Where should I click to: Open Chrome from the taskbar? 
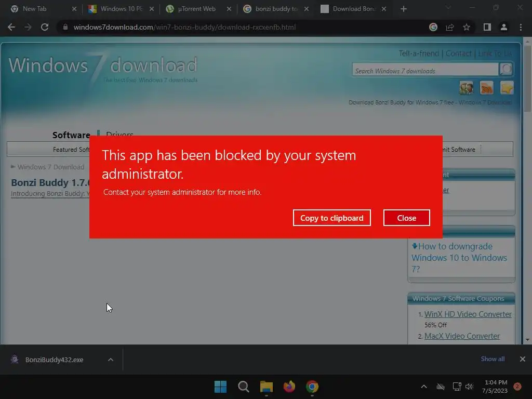pyautogui.click(x=312, y=387)
